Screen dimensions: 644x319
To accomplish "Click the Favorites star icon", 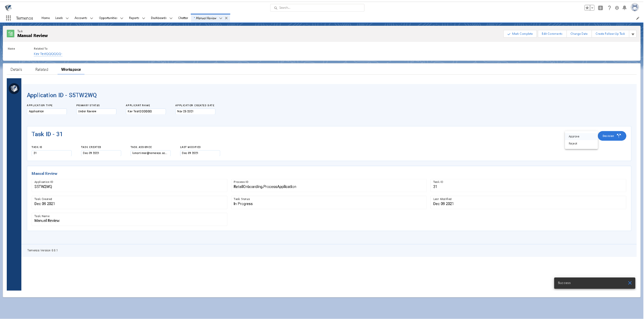I will point(587,8).
